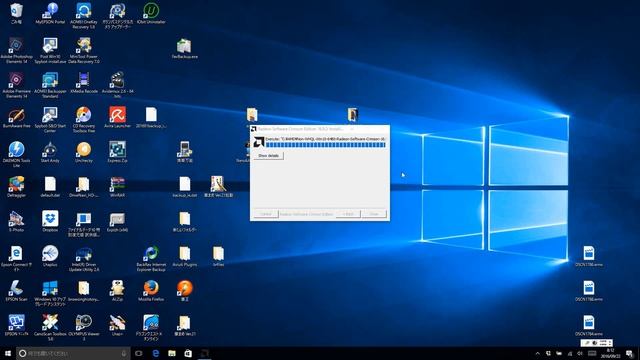This screenshot has width=640, height=360.
Task: Select the OLYMPUS Viewer 3 icon
Action: [84, 328]
